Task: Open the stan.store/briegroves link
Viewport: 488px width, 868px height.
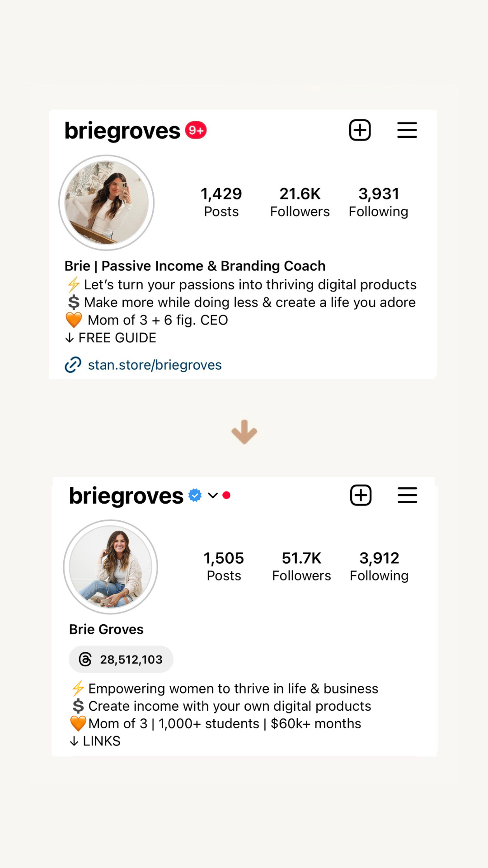Action: (x=155, y=365)
